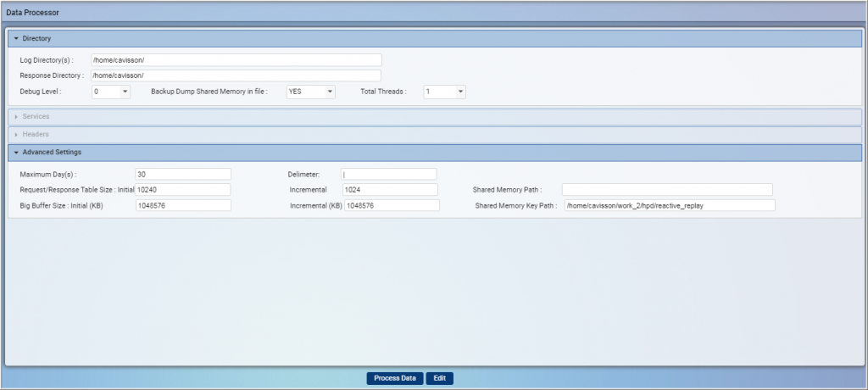Click the Maximum Day(s) field
The height and width of the screenshot is (390, 868).
pos(183,174)
